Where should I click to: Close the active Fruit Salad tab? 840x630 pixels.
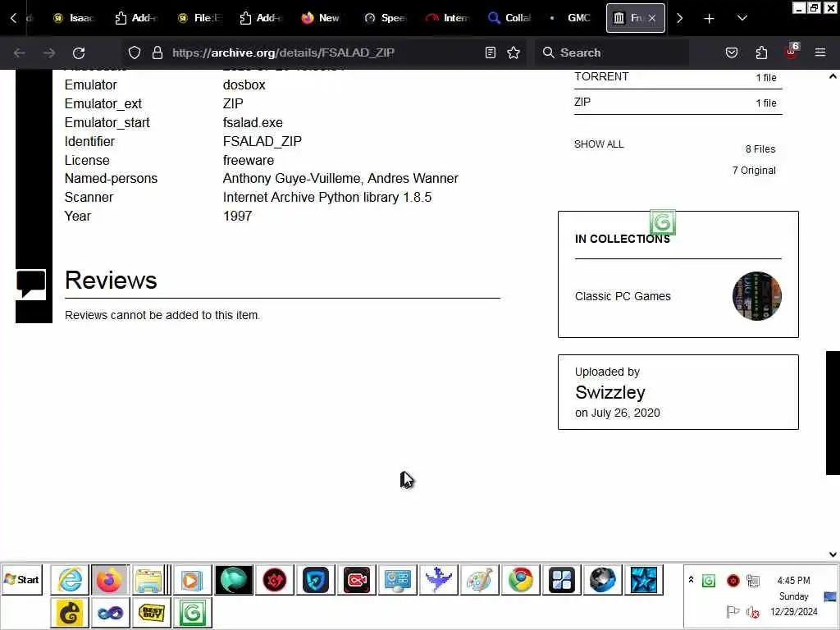[x=652, y=18]
